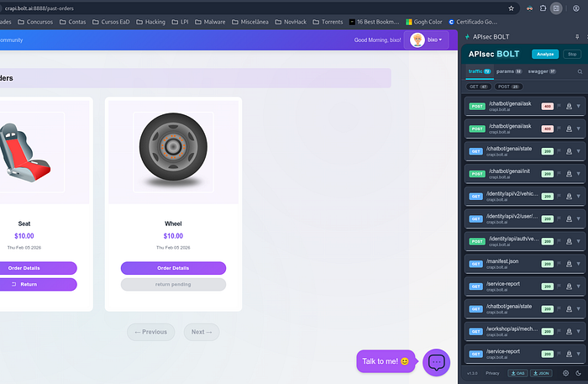Open the Privacy link in BOLT footer
Viewport: 588px width, 384px height.
click(492, 373)
